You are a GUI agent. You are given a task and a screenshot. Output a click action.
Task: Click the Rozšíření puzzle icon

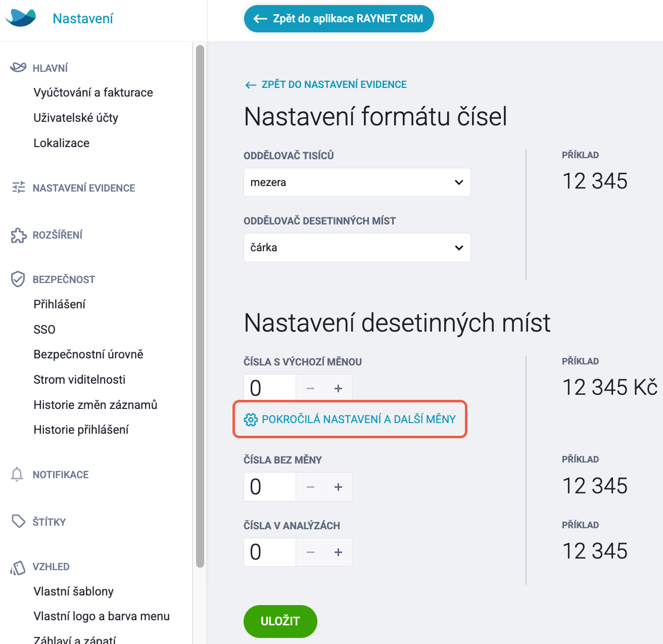point(19,235)
